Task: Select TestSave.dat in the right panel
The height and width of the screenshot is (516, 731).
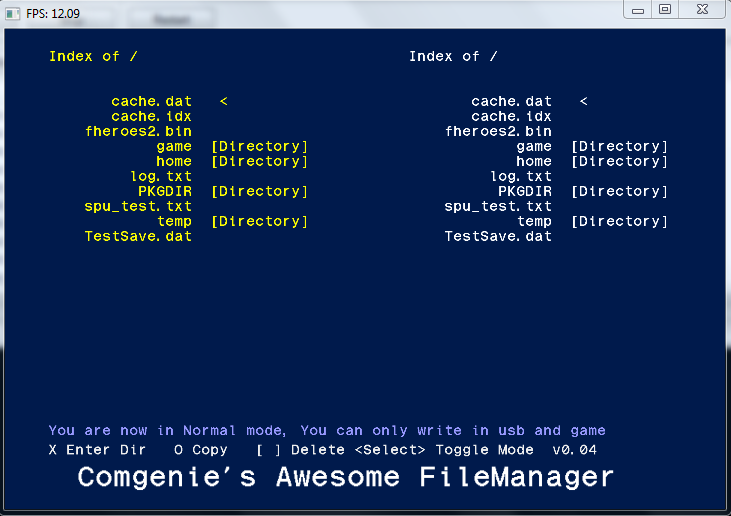Action: click(498, 236)
